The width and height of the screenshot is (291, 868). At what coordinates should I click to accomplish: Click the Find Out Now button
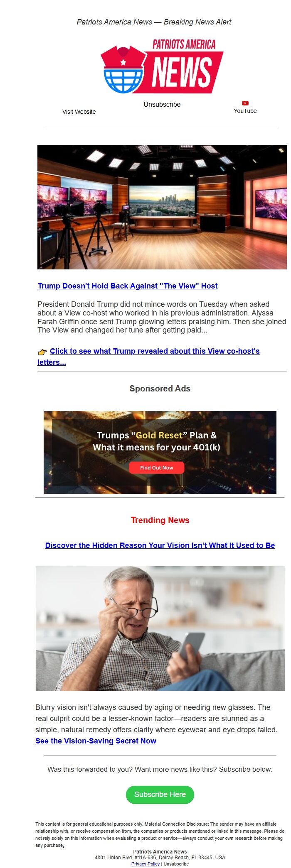click(156, 468)
